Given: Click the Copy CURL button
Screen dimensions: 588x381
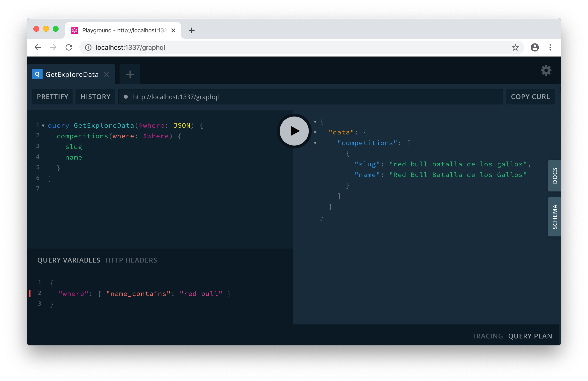Looking at the screenshot, I should (530, 97).
